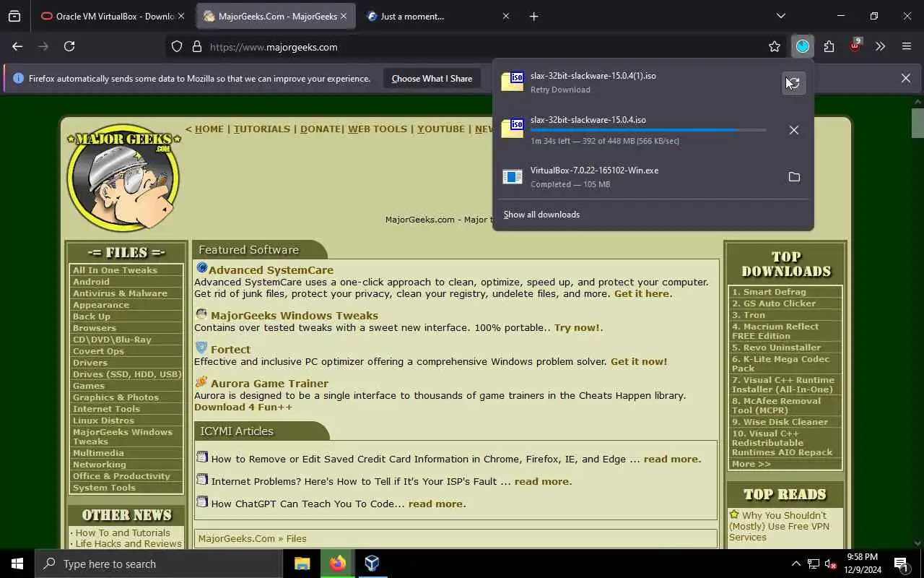
Task: Click the Advanced SystemCare blue icon
Action: [x=201, y=268]
